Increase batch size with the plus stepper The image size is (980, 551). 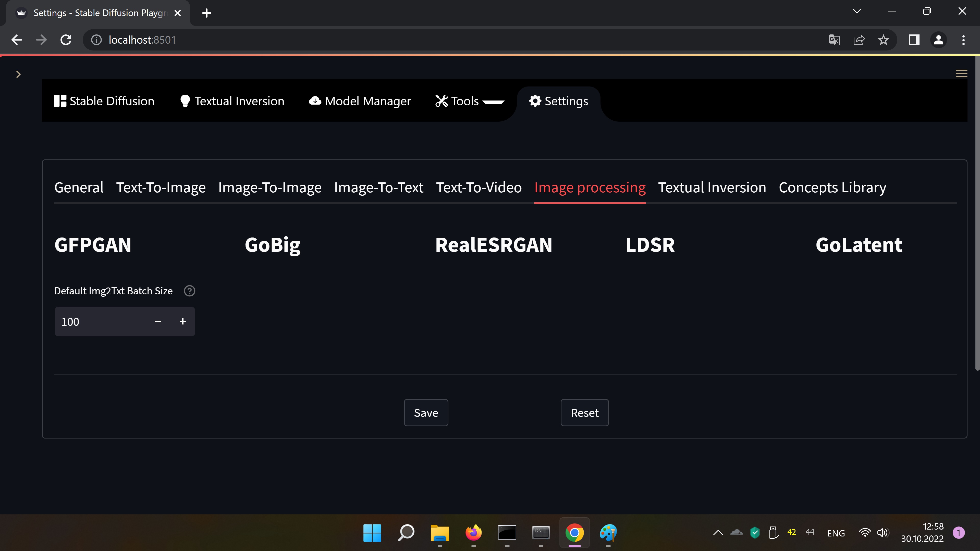(x=182, y=321)
